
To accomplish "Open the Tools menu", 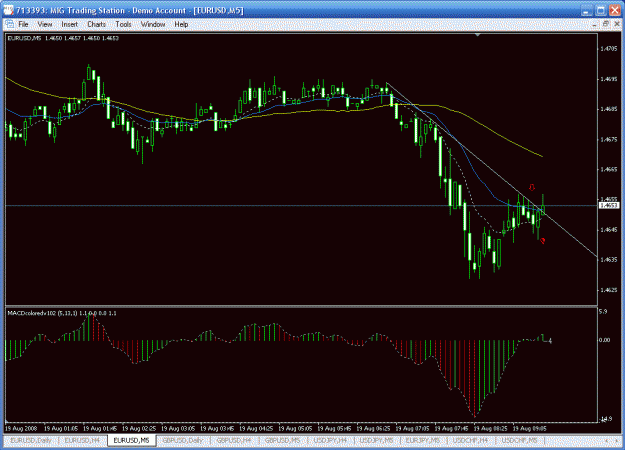I will 123,24.
